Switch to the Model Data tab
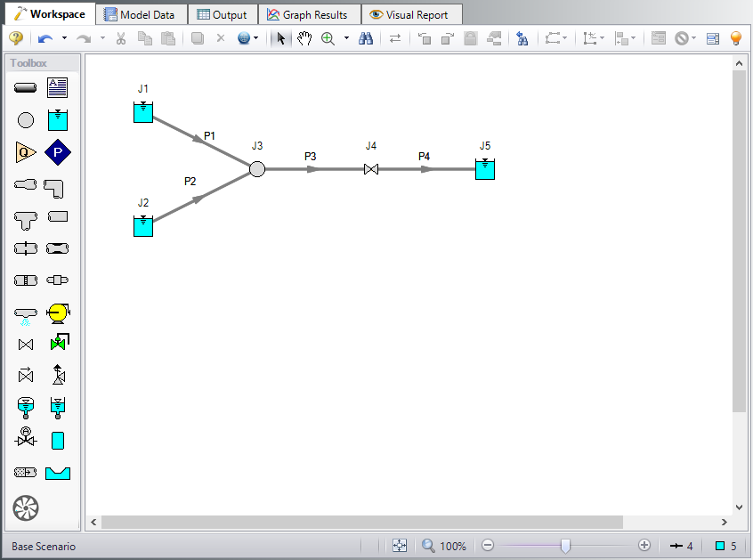Image resolution: width=753 pixels, height=560 pixels. tap(142, 14)
